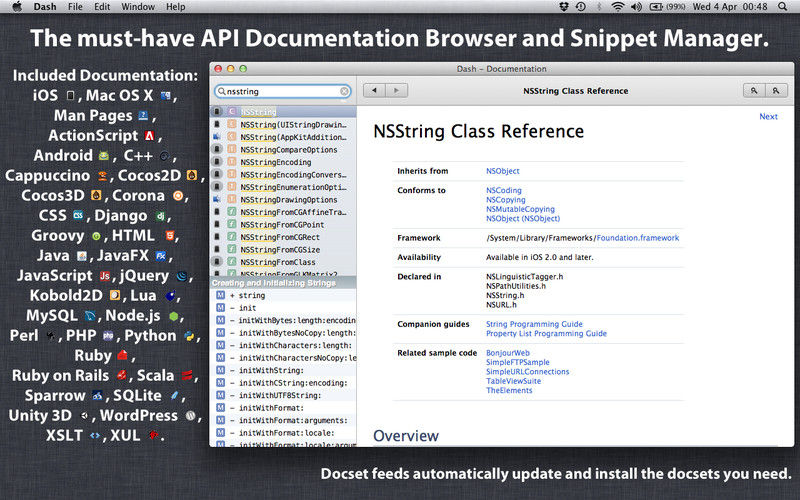Click the Time Machine icon in menu bar
The width and height of the screenshot is (800, 500).
pyautogui.click(x=581, y=7)
